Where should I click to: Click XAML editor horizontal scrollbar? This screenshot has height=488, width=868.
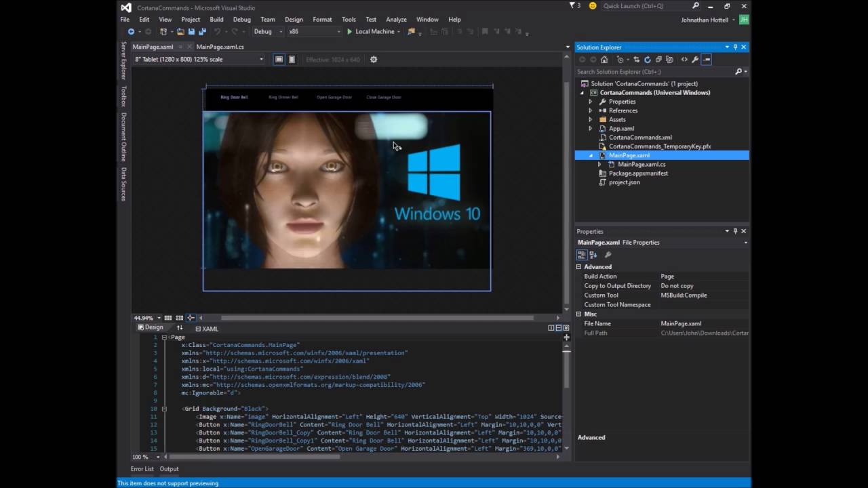tap(255, 457)
